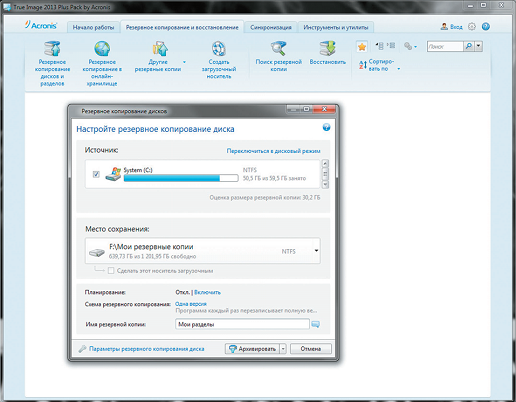Click the comment bubble icon beside backup name

tap(315, 324)
